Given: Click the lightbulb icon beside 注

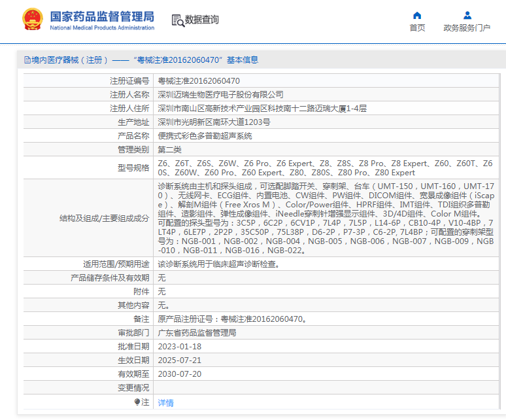Looking at the screenshot, I should pos(137,402).
